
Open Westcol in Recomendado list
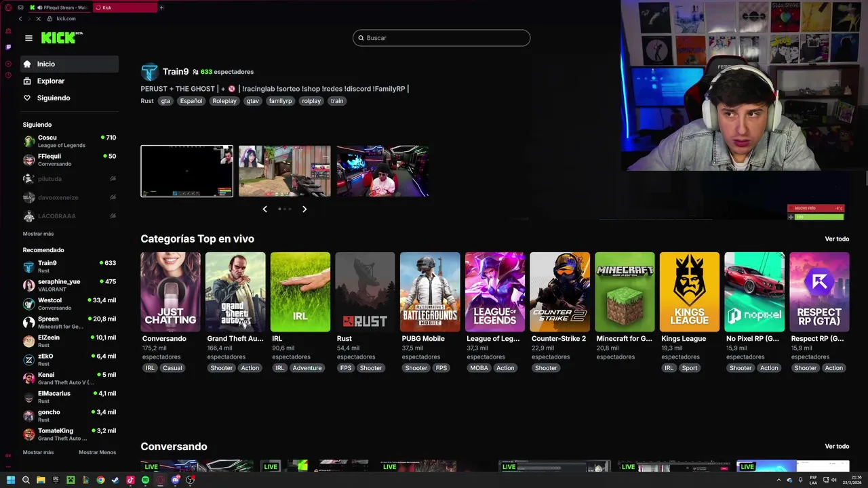tap(69, 304)
